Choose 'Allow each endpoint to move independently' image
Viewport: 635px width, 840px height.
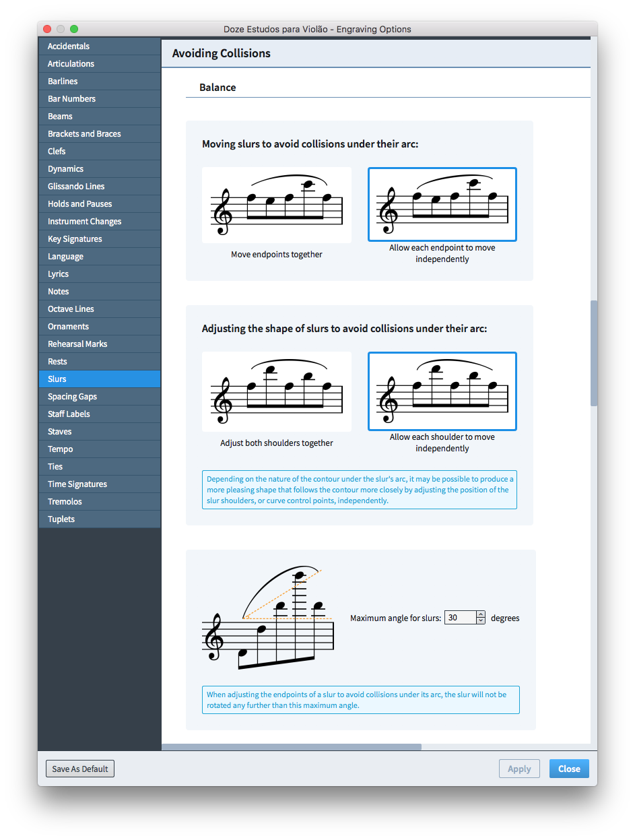[442, 205]
